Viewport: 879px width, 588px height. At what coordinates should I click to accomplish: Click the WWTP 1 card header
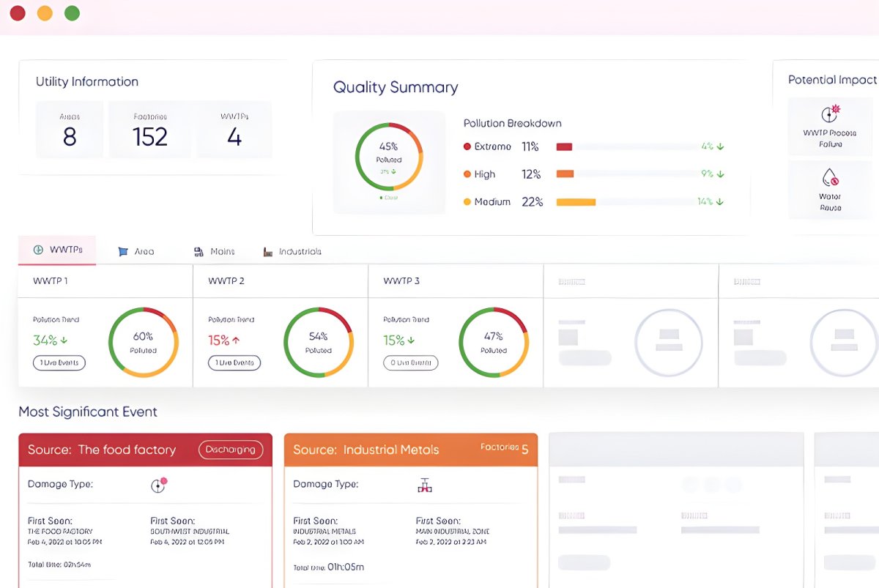(105, 281)
